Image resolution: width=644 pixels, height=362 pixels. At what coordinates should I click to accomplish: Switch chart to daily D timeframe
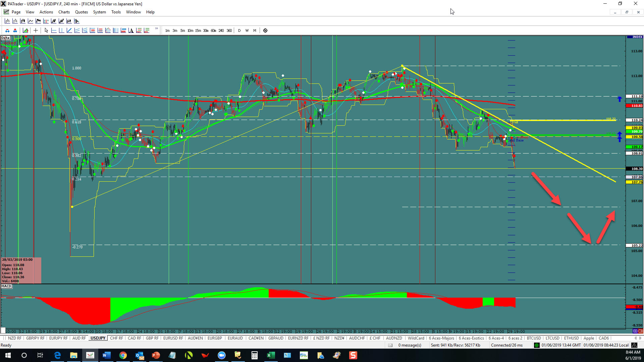coord(239,31)
